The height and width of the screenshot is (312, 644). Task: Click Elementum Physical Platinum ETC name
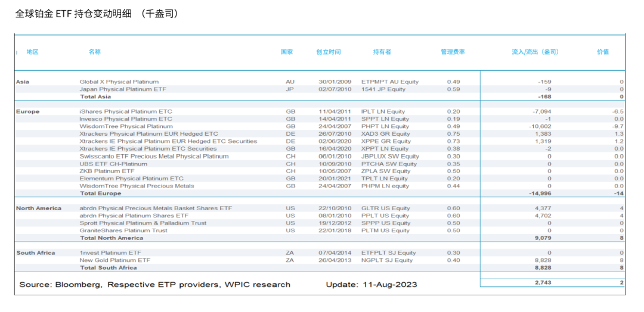131,179
